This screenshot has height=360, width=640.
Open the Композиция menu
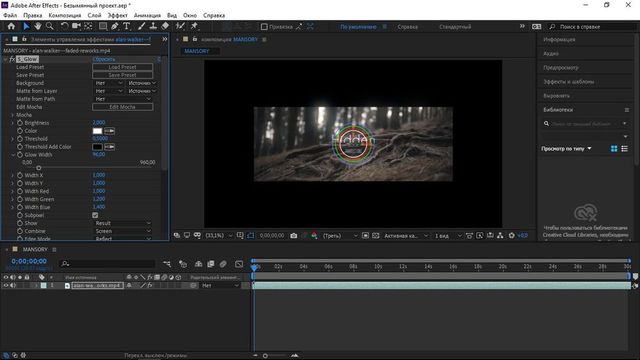(64, 15)
